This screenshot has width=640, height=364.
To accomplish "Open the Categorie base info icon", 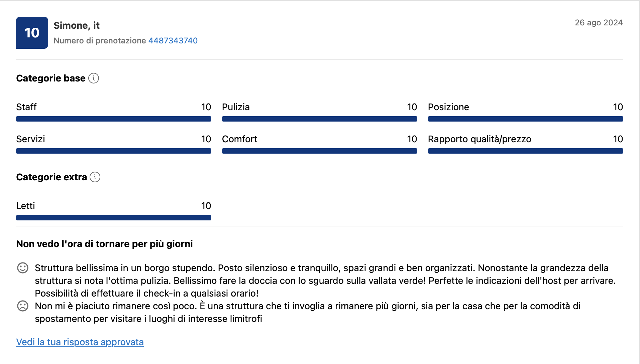I will (x=94, y=78).
